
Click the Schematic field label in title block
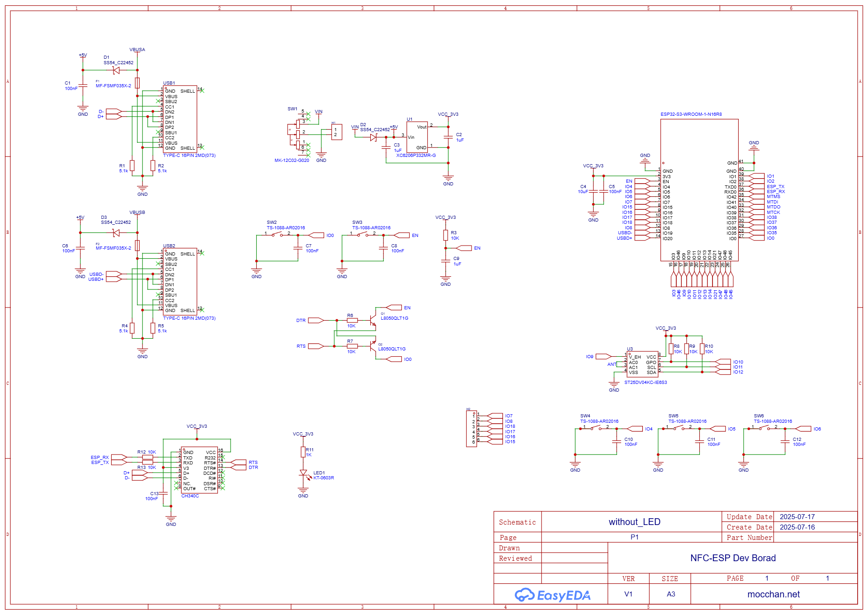tap(517, 522)
